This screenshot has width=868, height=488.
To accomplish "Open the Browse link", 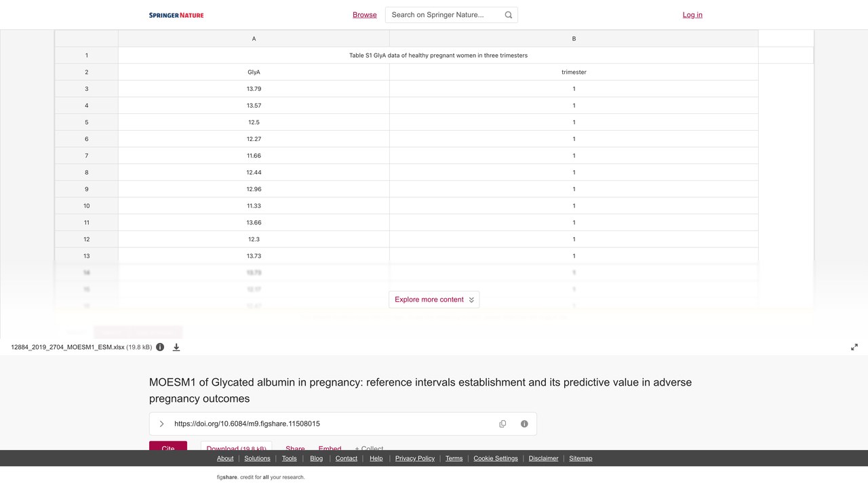I will click(x=365, y=15).
